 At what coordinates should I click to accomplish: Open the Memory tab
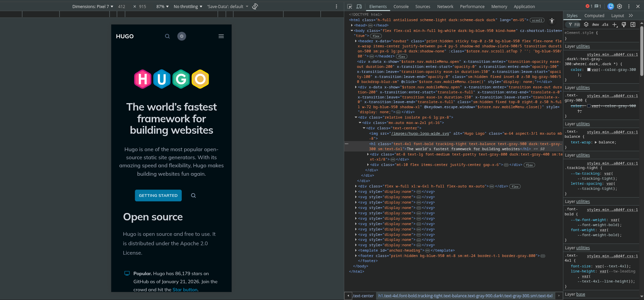click(x=499, y=6)
